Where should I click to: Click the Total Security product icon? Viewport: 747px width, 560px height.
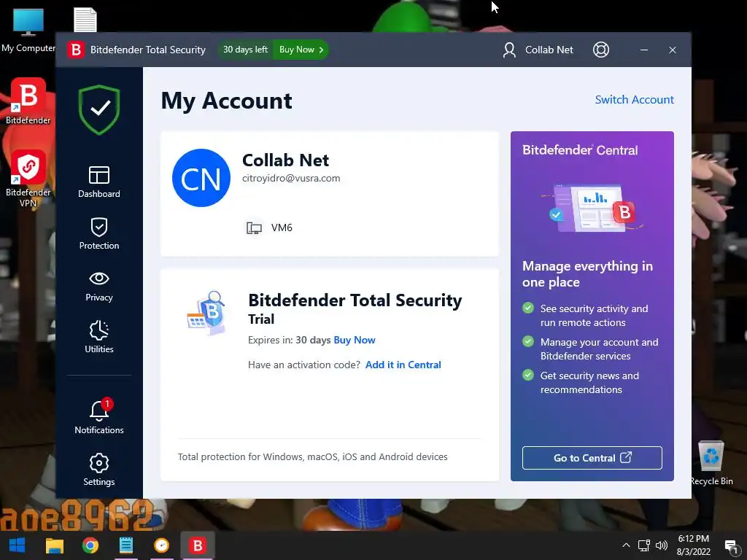point(206,312)
